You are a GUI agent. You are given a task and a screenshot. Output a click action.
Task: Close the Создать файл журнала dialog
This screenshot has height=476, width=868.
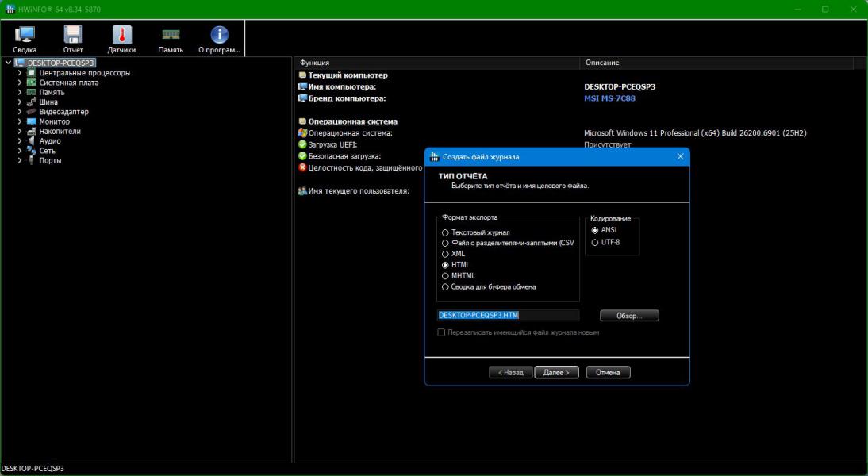point(680,157)
